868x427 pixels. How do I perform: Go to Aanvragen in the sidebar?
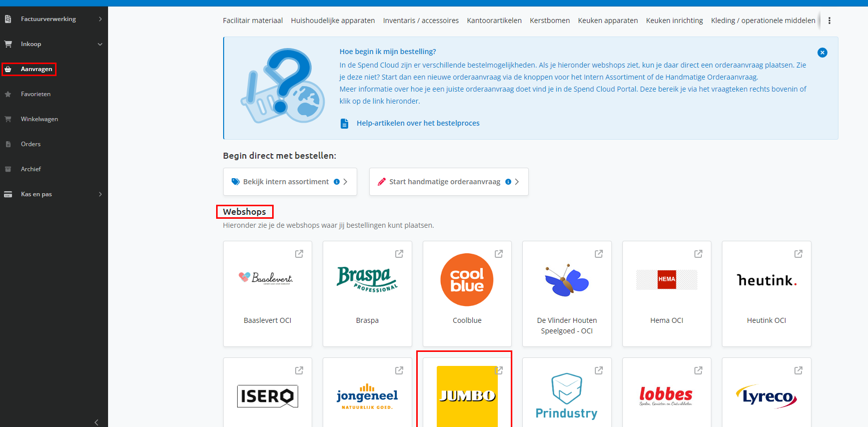click(x=37, y=69)
